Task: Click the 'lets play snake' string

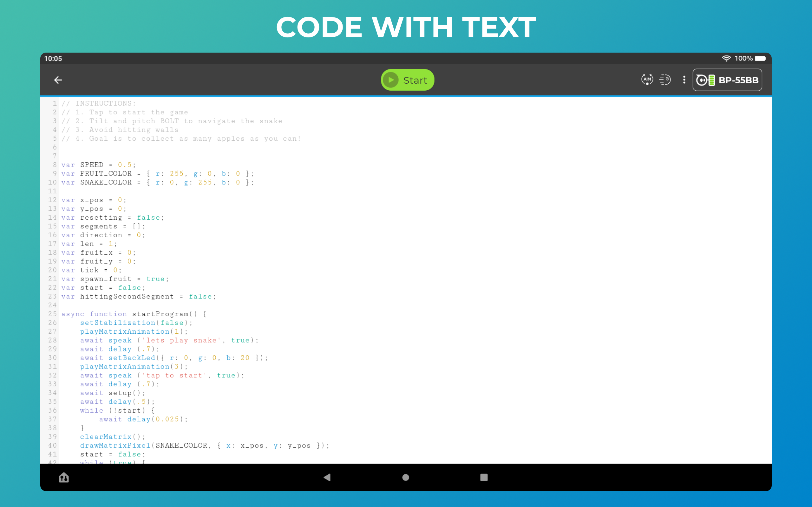Action: coord(181,340)
